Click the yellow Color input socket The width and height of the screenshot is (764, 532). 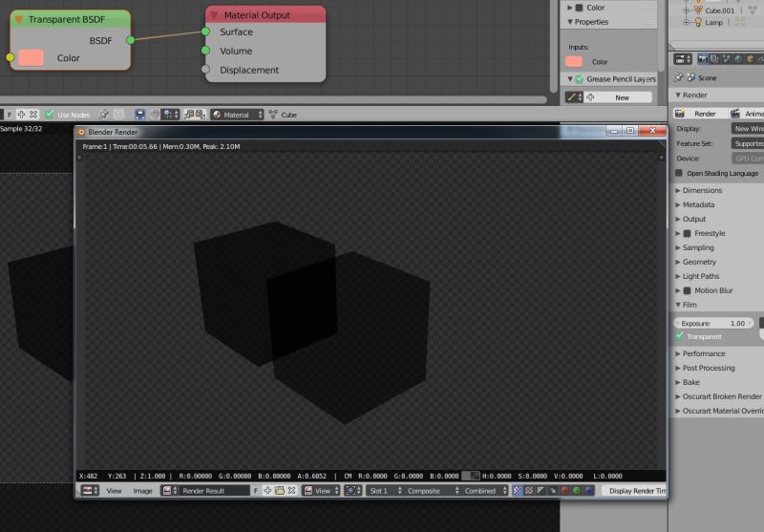click(x=11, y=57)
